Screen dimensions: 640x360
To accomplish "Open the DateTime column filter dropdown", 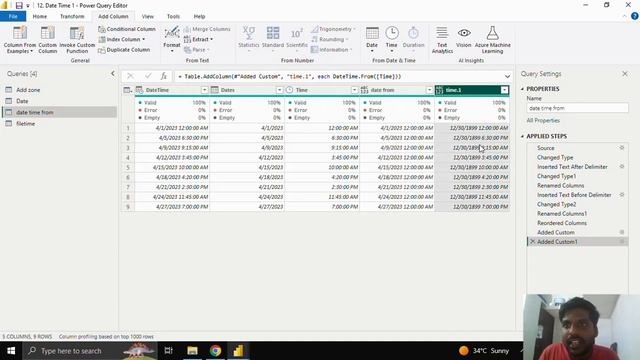I will point(204,90).
